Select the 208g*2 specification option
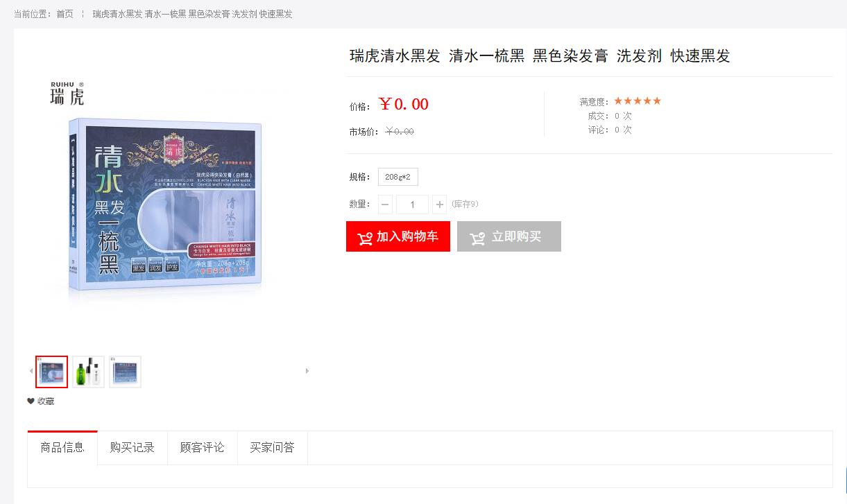Screen dimensions: 847x504 [x=398, y=177]
